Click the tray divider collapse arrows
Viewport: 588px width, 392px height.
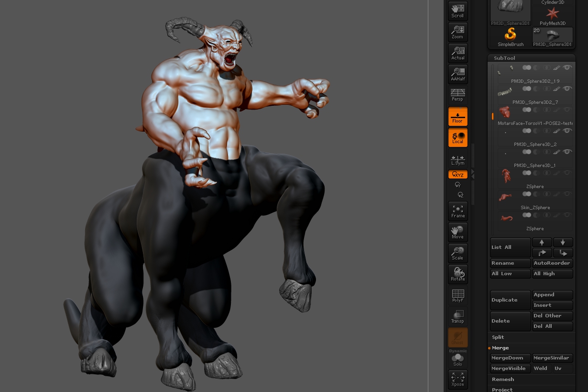pos(473,174)
